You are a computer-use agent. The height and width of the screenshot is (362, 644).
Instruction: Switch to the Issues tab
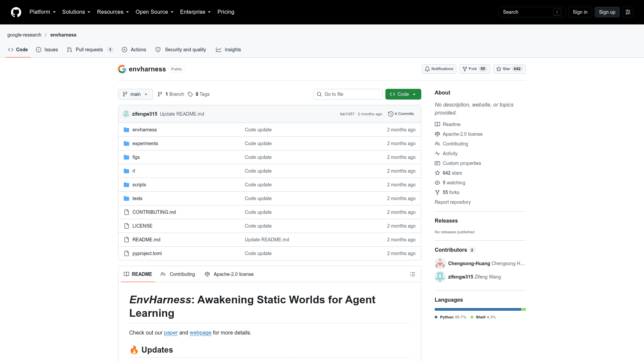(x=47, y=50)
